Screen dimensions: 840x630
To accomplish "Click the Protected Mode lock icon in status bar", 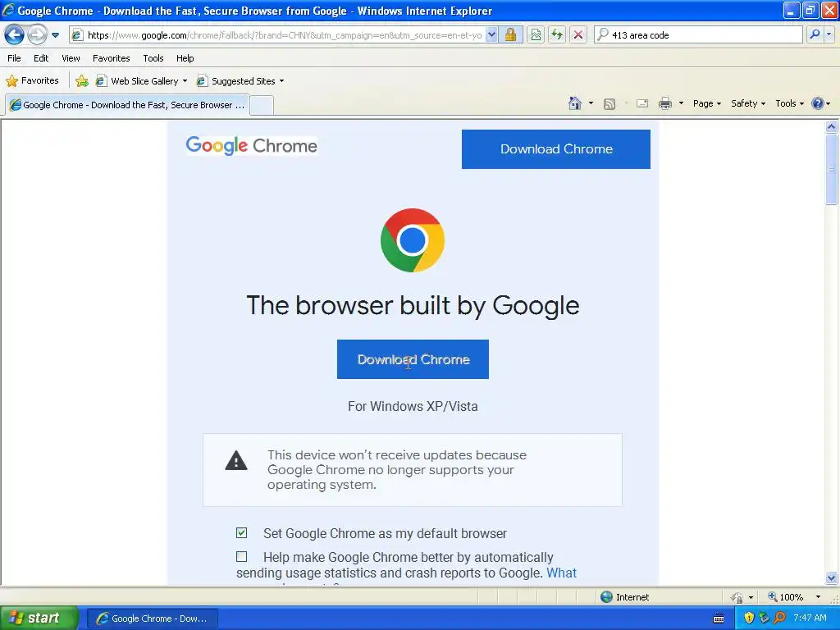I will [737, 597].
